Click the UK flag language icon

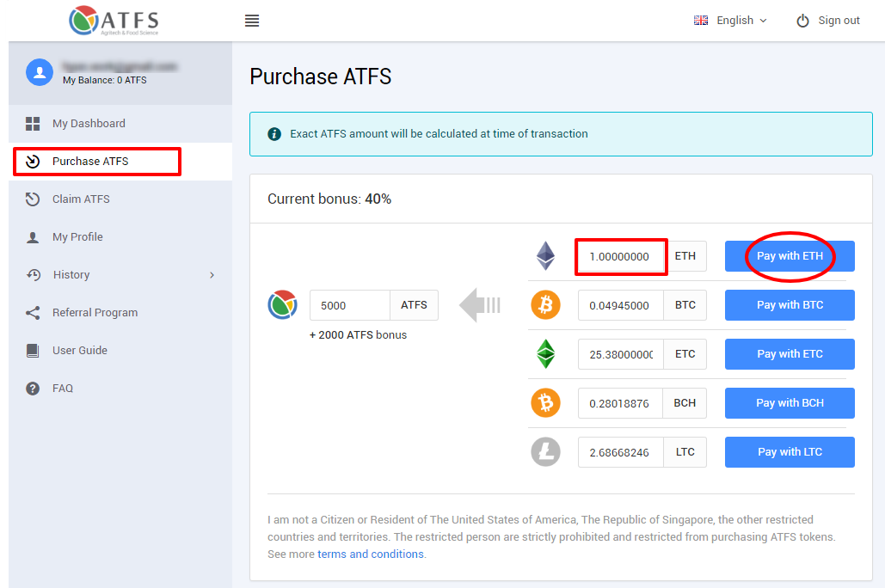click(700, 21)
